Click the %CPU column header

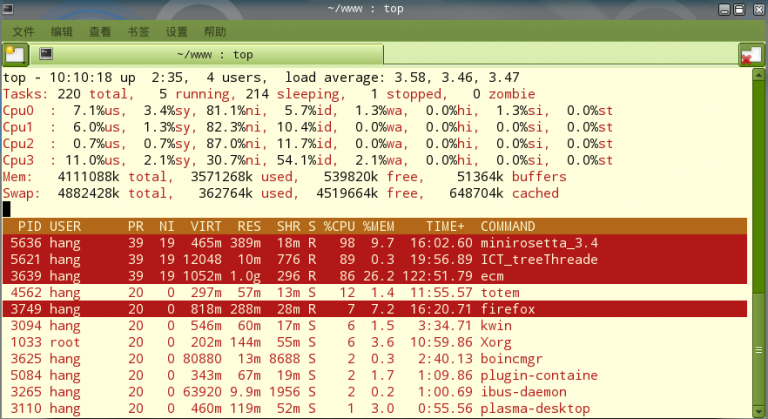pos(339,226)
